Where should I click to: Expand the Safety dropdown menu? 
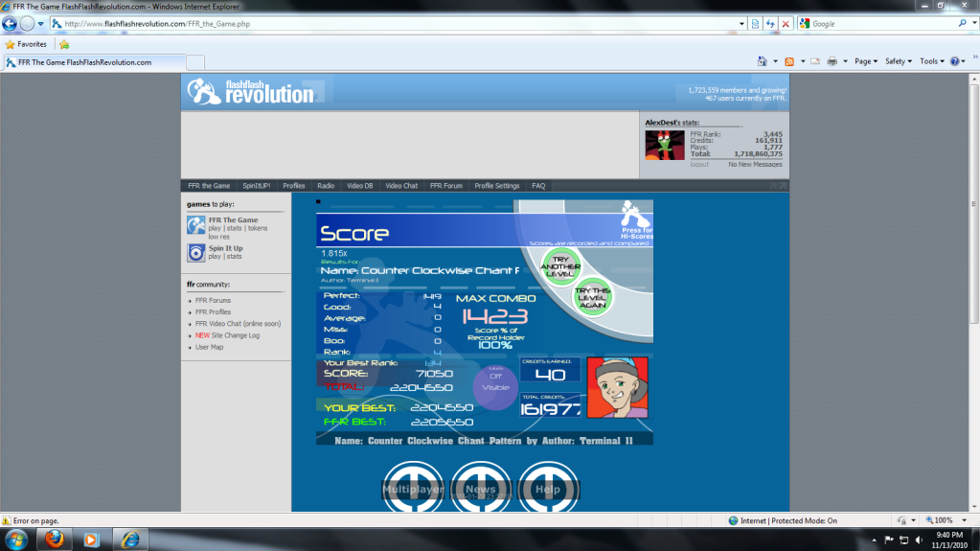coord(898,61)
